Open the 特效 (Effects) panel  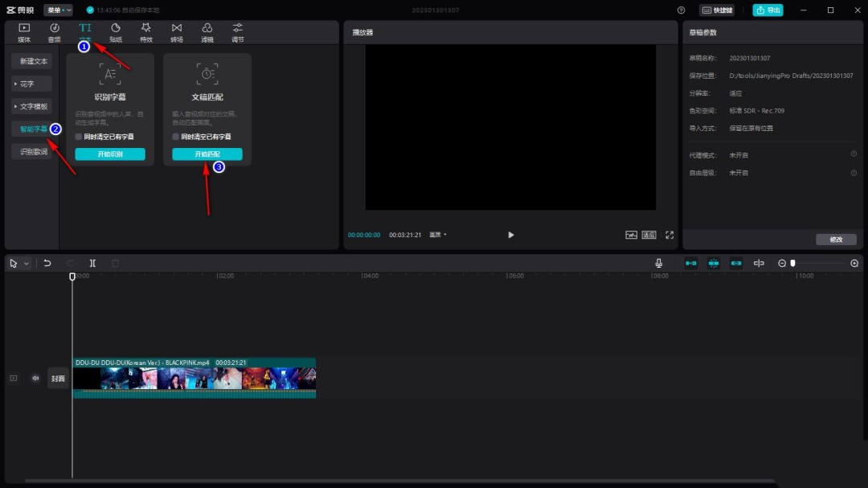tap(146, 32)
